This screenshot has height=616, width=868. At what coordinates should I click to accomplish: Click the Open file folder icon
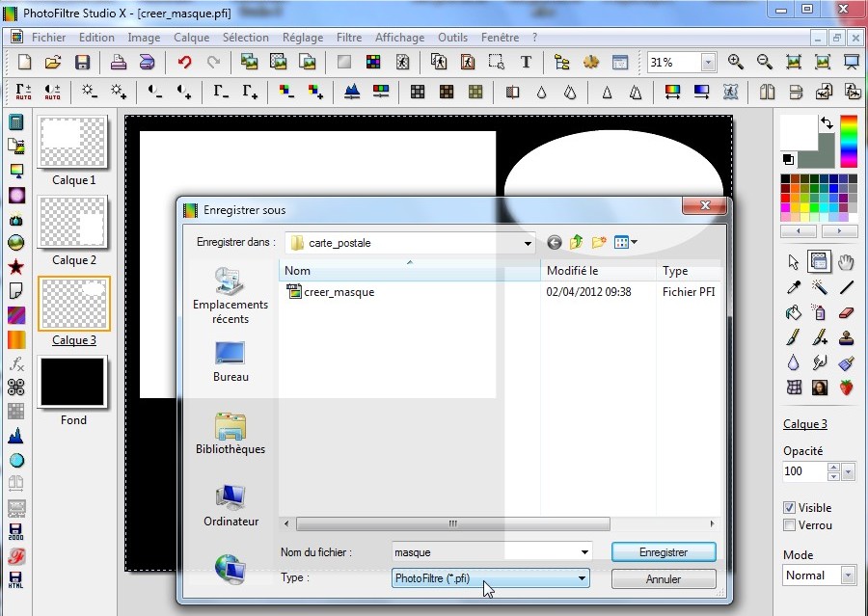click(53, 62)
